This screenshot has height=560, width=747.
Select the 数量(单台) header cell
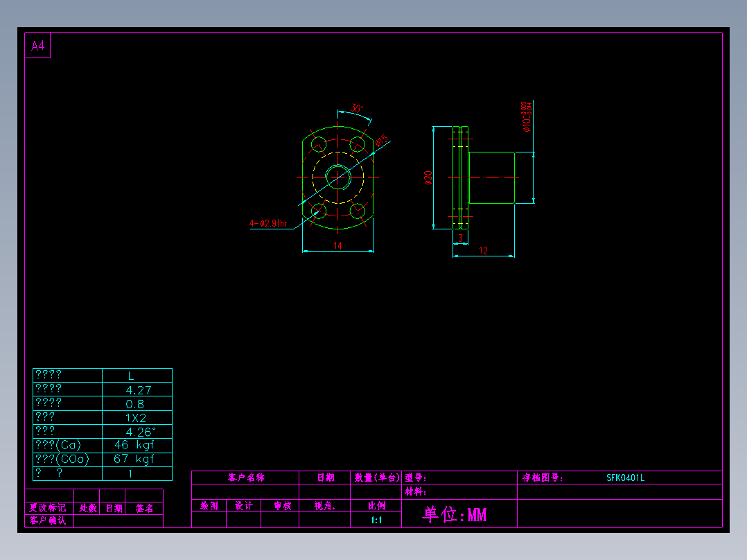pos(376,478)
